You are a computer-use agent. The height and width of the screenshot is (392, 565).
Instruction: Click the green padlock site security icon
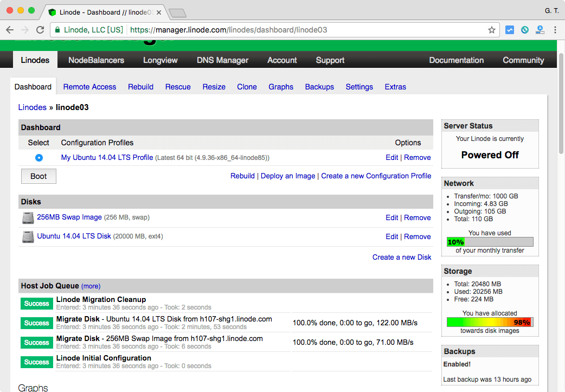click(x=56, y=30)
